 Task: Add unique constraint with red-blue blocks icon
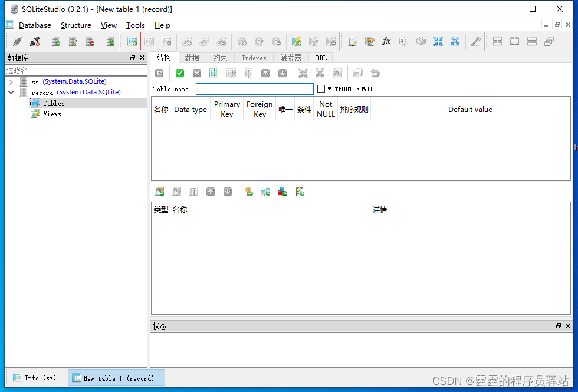283,192
